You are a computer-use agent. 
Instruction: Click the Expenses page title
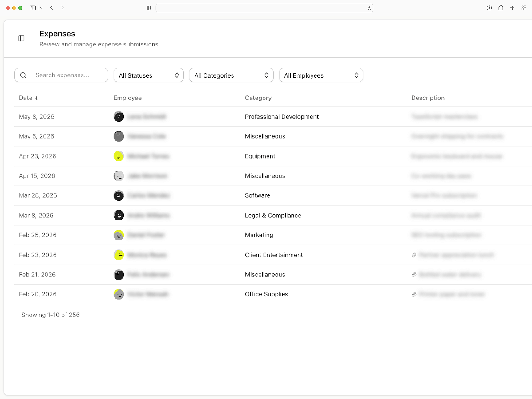(x=57, y=34)
